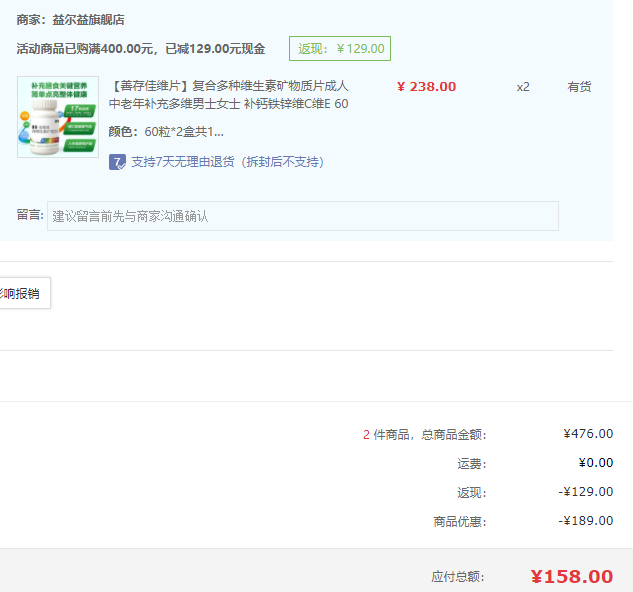Image resolution: width=633 pixels, height=592 pixels.
Task: Click the 2 件商品，总商品金额 label
Action: coord(425,435)
